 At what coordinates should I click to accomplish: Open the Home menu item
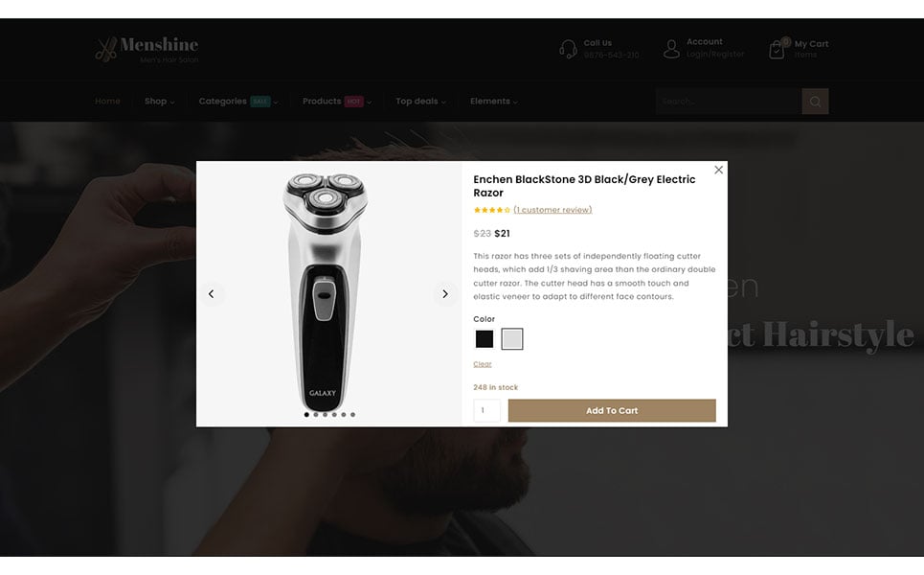pyautogui.click(x=107, y=102)
